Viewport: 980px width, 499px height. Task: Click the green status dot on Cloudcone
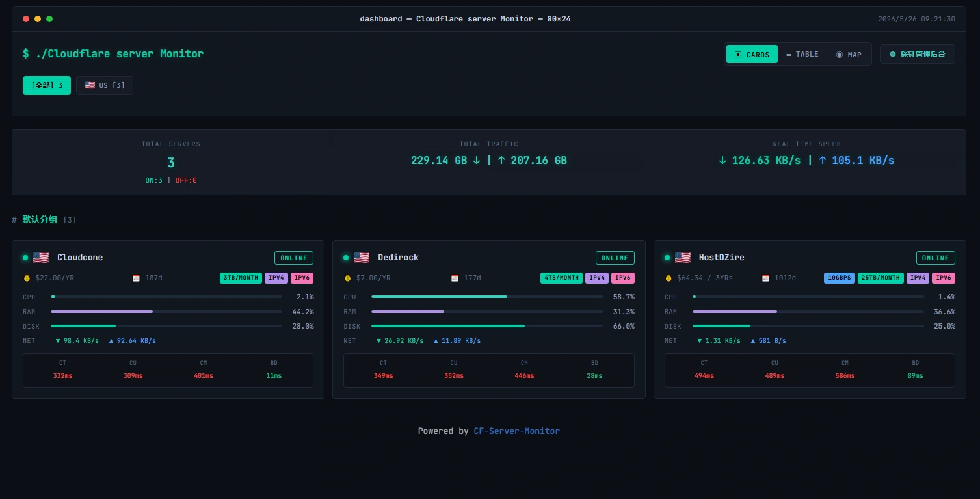coord(25,258)
